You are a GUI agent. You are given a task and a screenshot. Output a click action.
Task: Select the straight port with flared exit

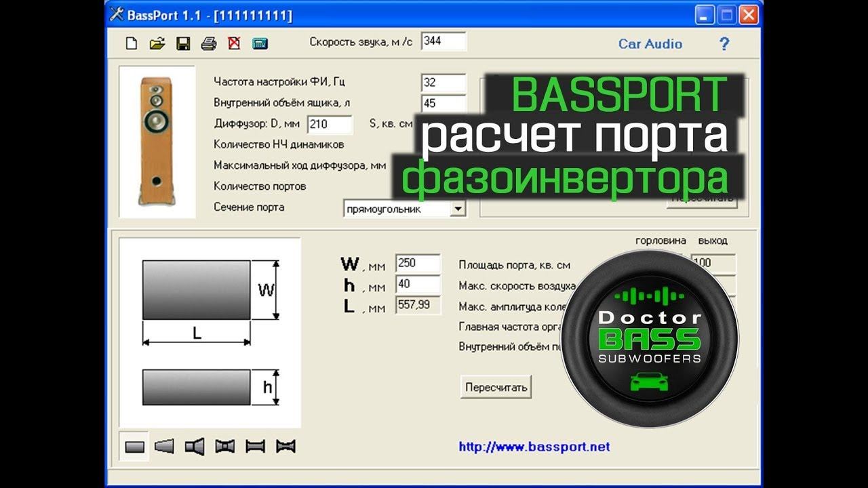[195, 446]
